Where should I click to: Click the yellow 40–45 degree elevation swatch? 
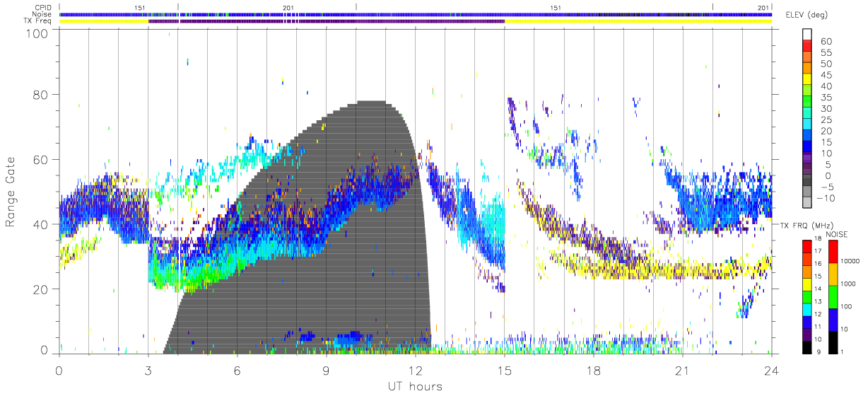807,80
